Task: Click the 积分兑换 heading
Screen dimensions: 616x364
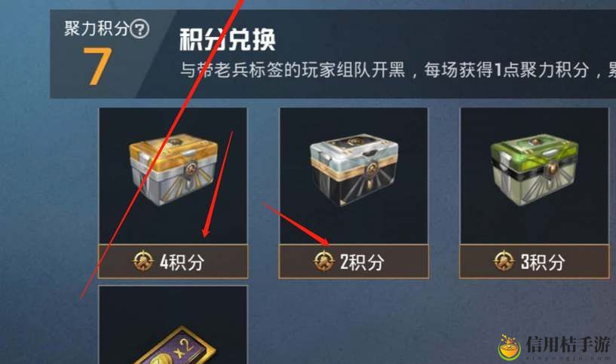Action: [x=228, y=40]
